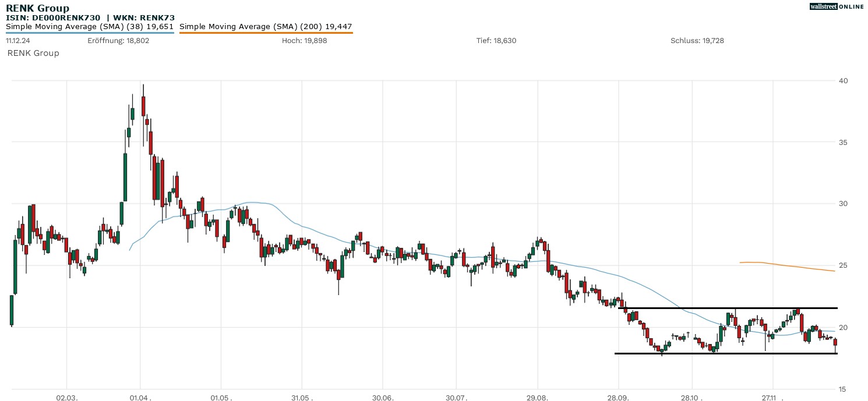Image resolution: width=868 pixels, height=401 pixels.
Task: Click the RENK Group series label
Action: pos(33,53)
